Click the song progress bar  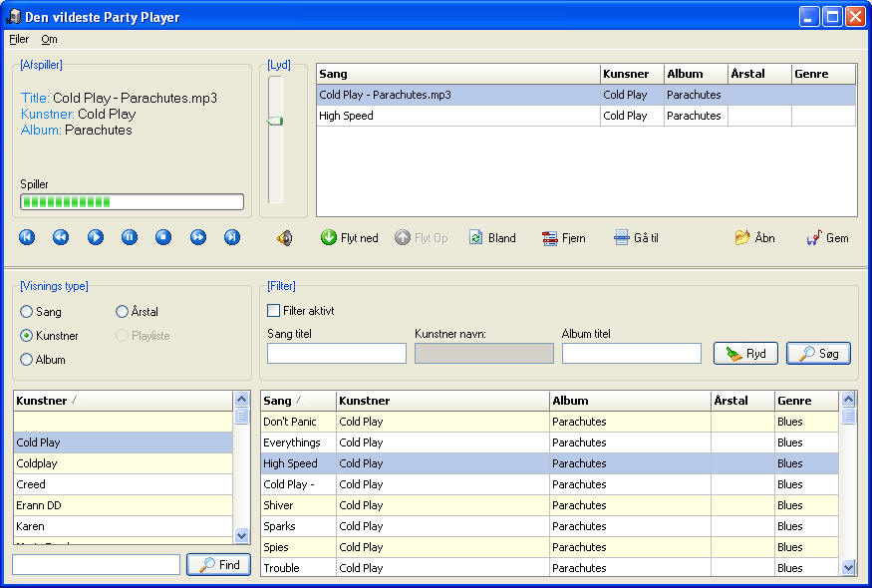(x=132, y=202)
